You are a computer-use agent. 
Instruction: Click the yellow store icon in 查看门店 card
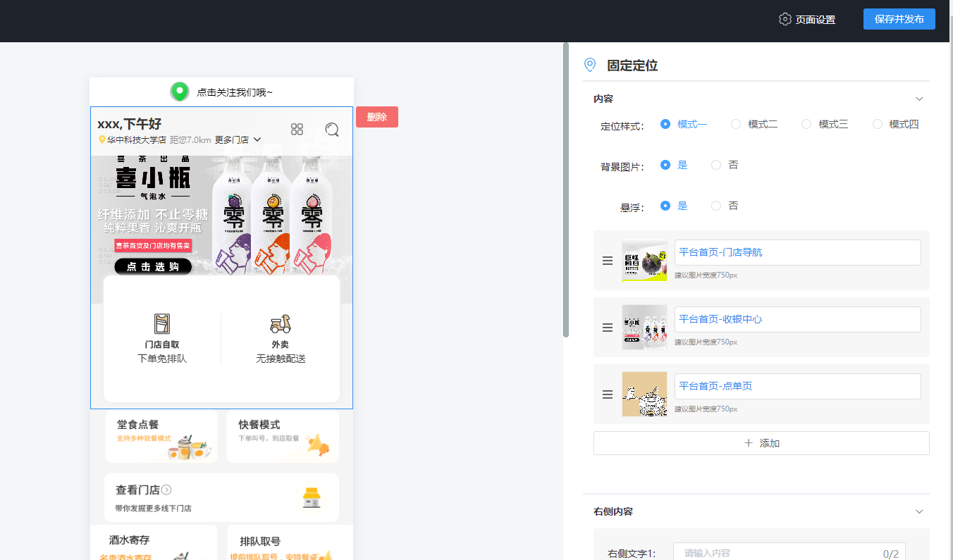point(312,497)
